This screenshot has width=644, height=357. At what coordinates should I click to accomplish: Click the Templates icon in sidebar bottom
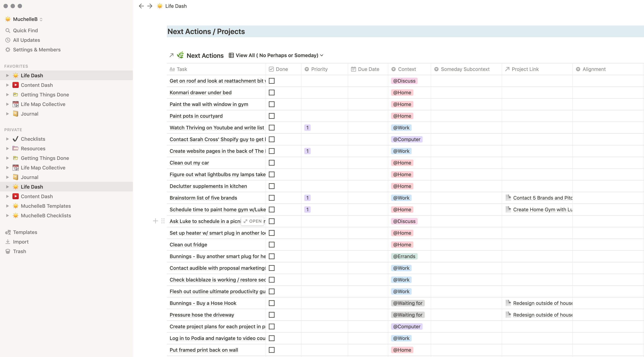coord(8,232)
